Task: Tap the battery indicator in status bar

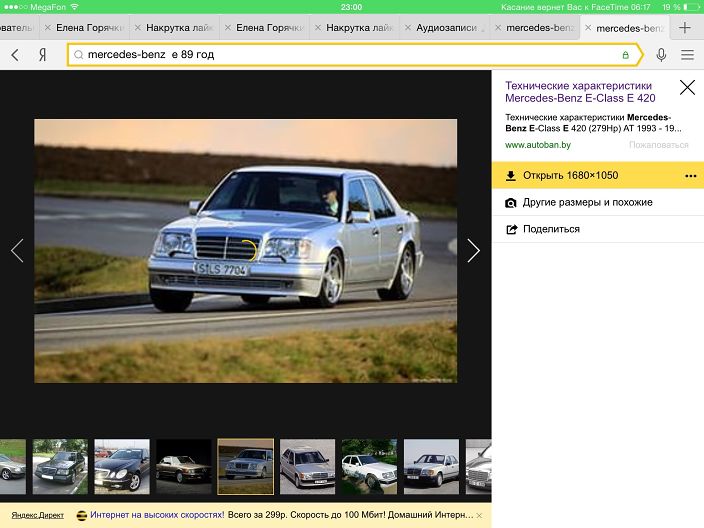Action: click(691, 7)
